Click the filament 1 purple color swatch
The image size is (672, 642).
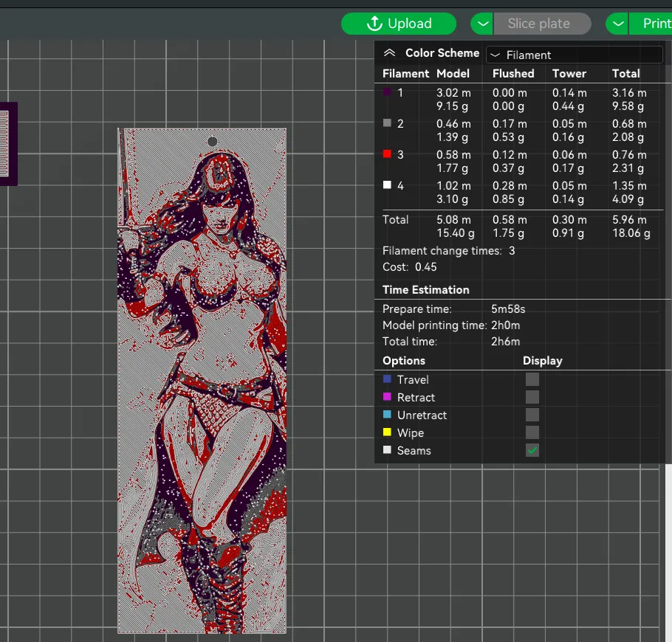pos(387,92)
